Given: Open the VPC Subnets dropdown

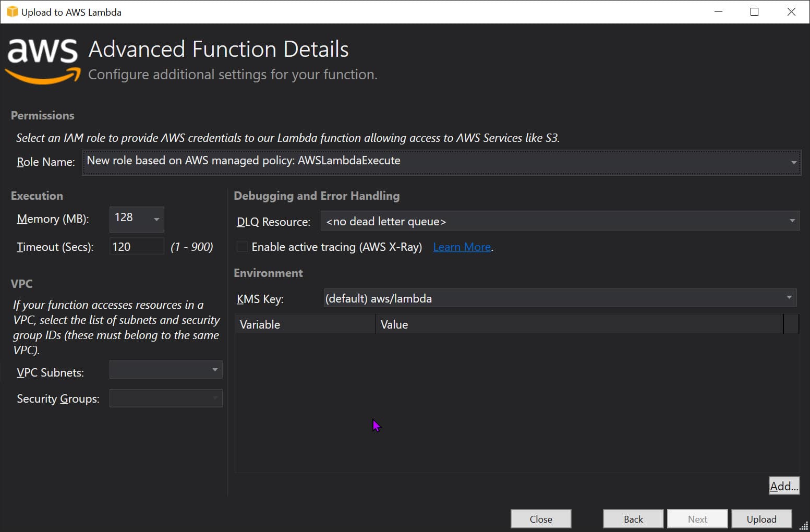Looking at the screenshot, I should (166, 370).
